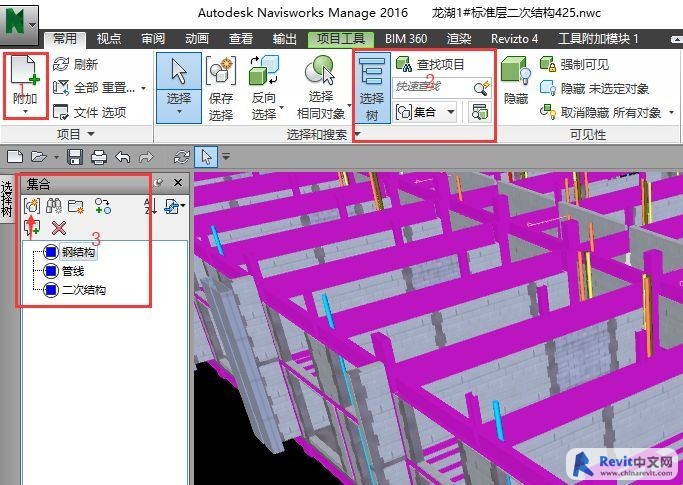The height and width of the screenshot is (485, 683).
Task: Click 全部 重置 reset all
Action: coord(95,88)
